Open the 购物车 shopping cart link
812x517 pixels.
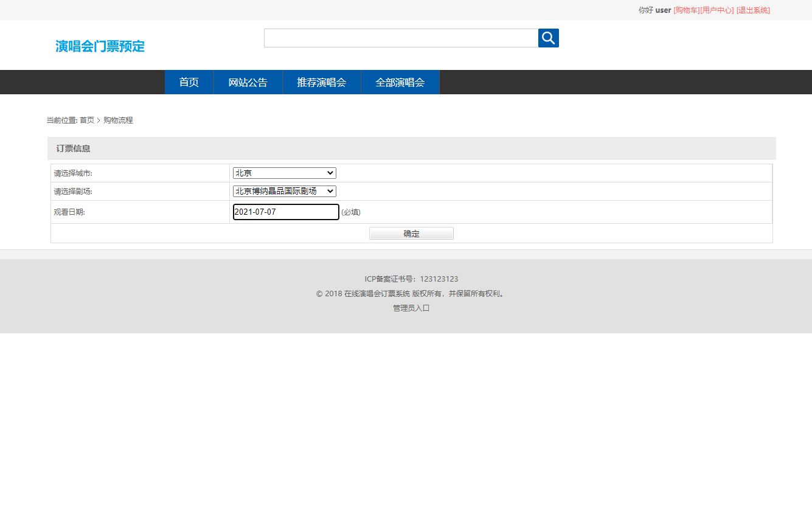[x=686, y=10]
